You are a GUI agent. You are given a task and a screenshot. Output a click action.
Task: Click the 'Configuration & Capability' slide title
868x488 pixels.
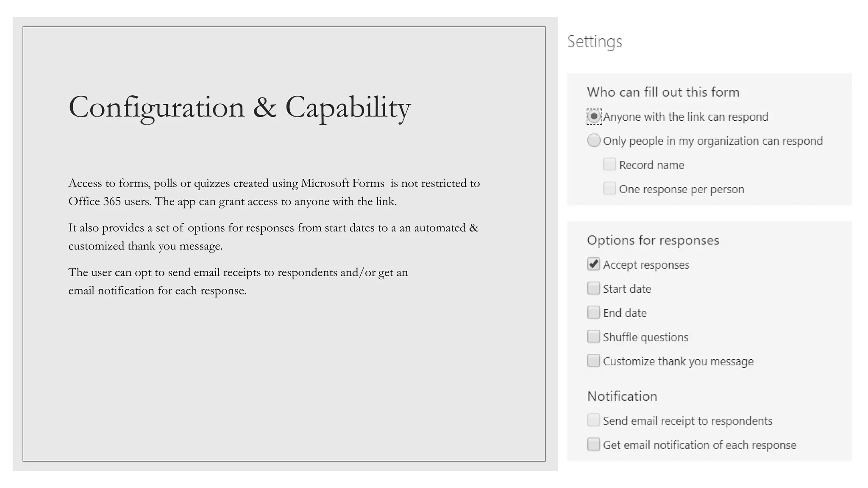click(239, 107)
